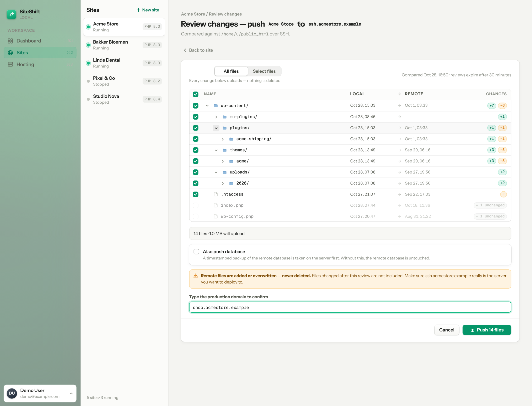Click the ~5 modified badge on acme/
This screenshot has height=406, width=532.
(502, 161)
